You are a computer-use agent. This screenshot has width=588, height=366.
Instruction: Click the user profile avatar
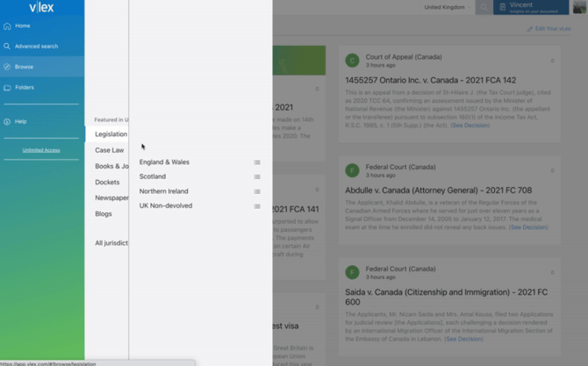[579, 7]
